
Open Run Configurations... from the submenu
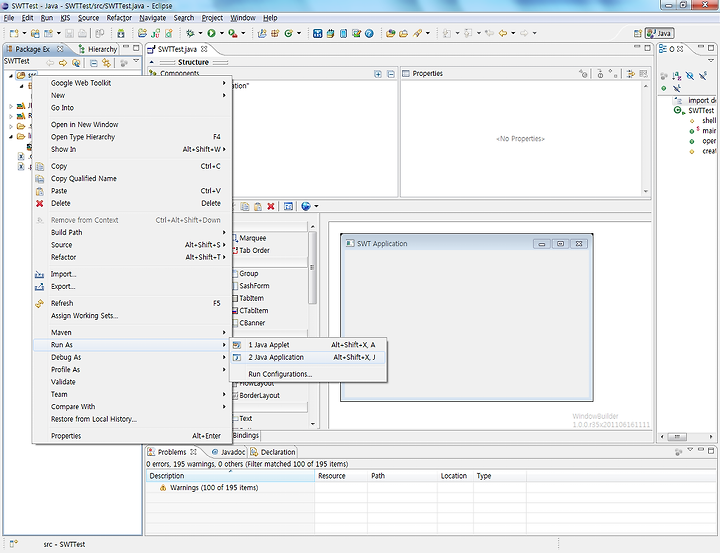(x=307, y=374)
